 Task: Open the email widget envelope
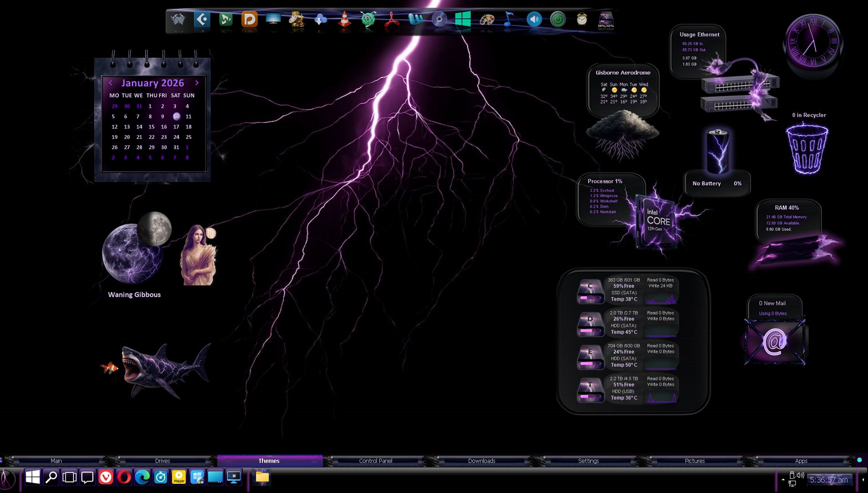(x=774, y=341)
